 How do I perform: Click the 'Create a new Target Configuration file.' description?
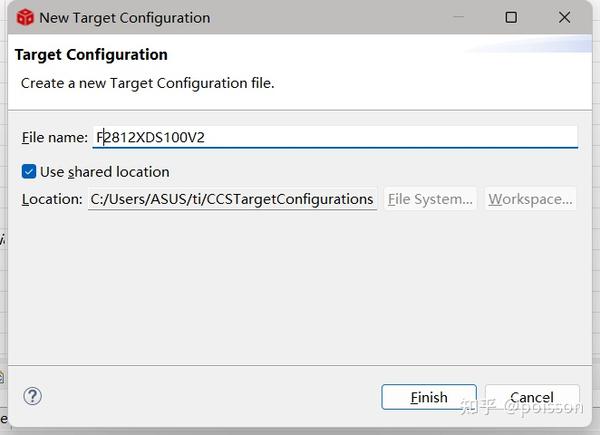click(148, 83)
